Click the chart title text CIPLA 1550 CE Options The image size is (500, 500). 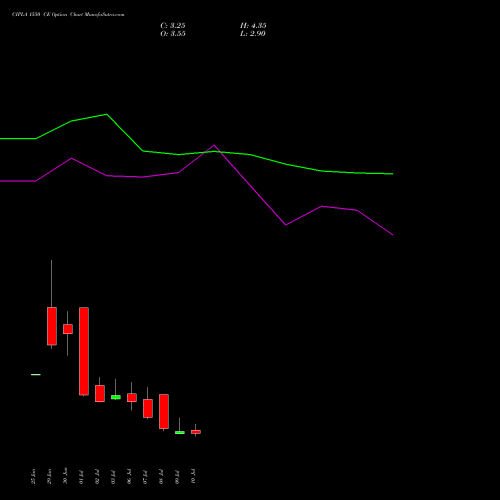point(40,15)
